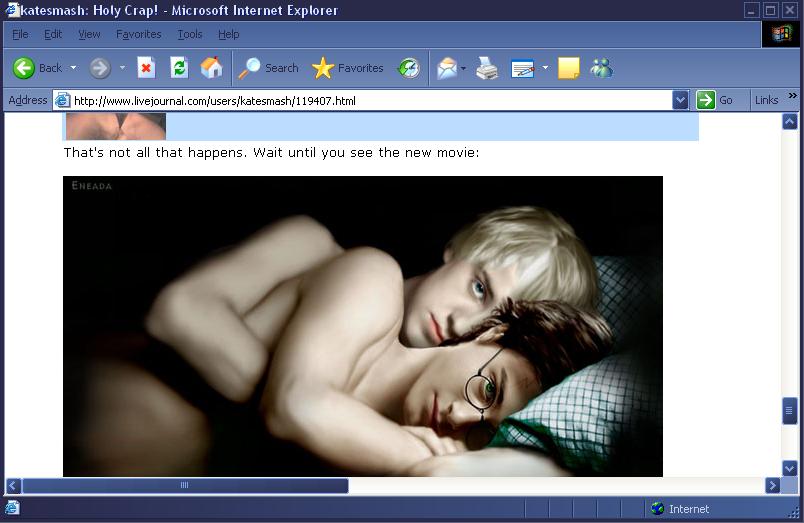
Task: Stop page loading with red X icon
Action: click(146, 68)
